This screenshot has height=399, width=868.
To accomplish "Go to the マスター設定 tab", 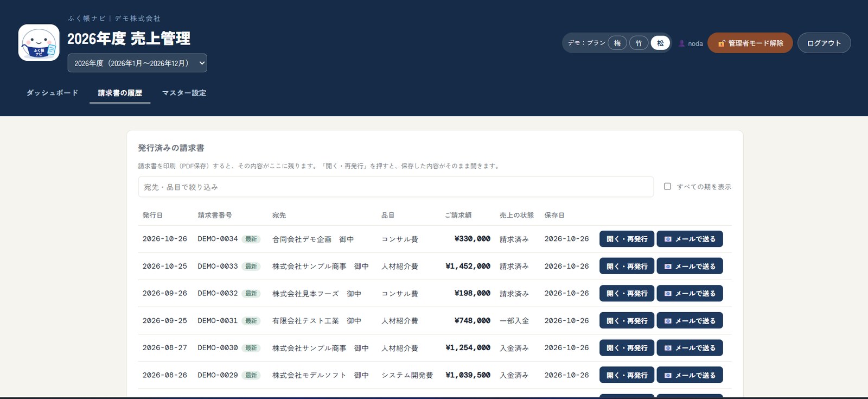I will click(x=184, y=93).
